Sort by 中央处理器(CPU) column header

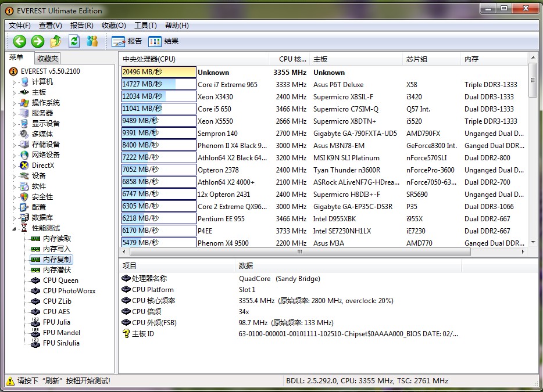(x=194, y=59)
